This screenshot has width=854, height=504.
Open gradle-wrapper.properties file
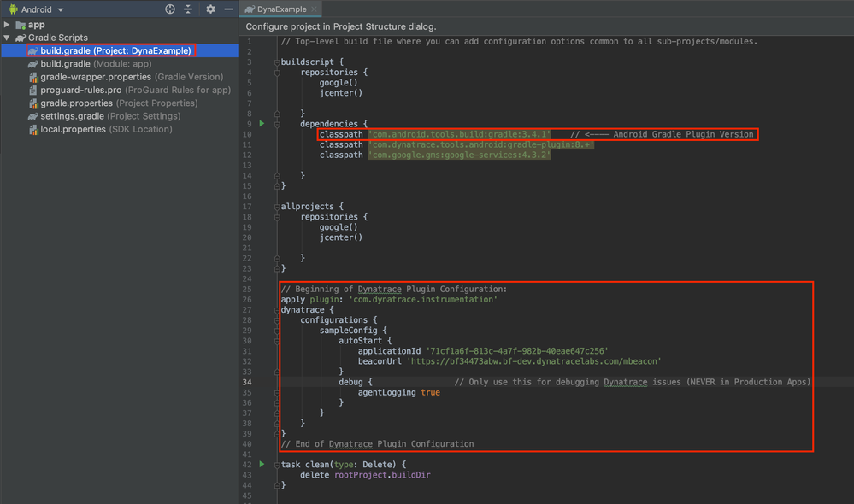point(97,77)
